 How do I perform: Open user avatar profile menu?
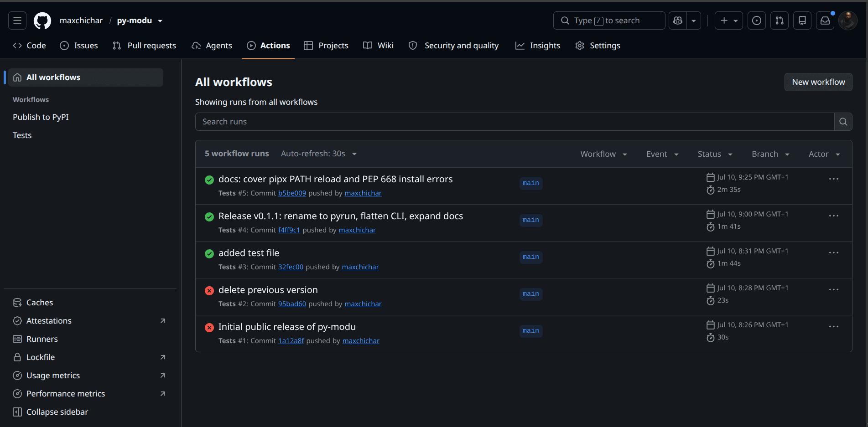click(x=848, y=21)
